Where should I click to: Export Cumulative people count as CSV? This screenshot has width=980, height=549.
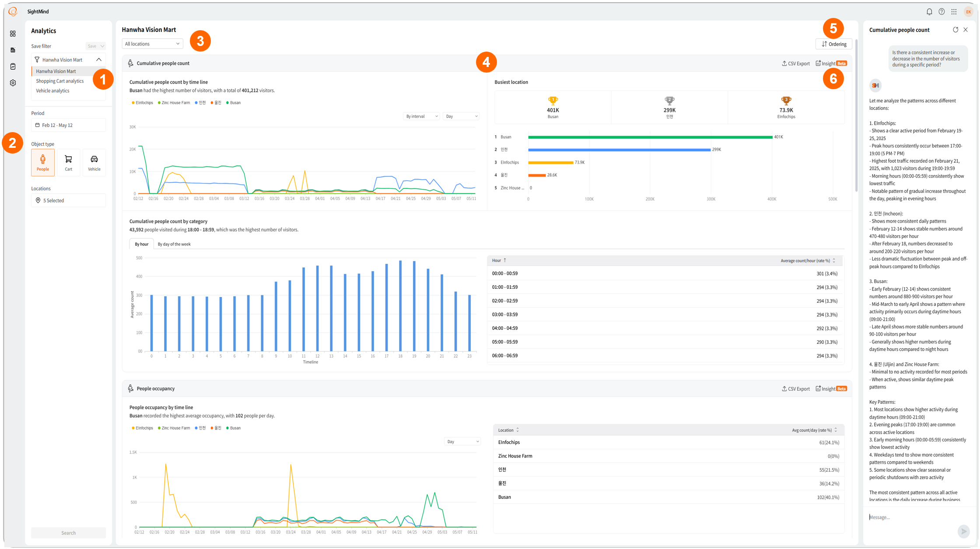click(796, 63)
